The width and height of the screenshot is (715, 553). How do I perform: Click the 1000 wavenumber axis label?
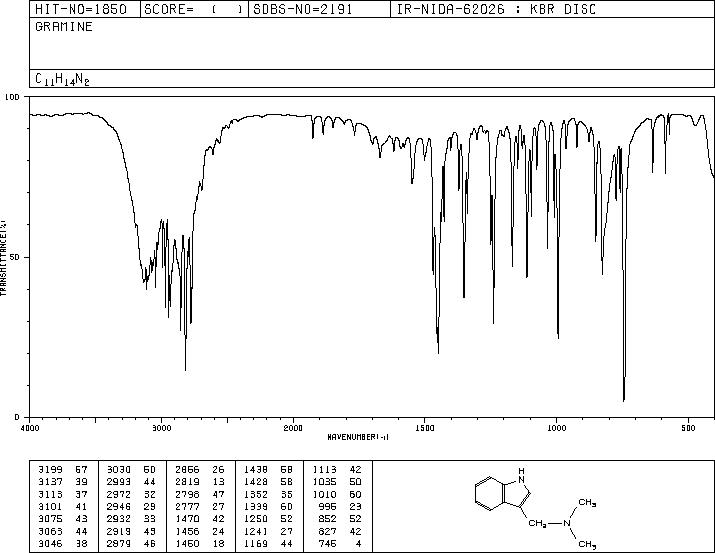coord(556,428)
